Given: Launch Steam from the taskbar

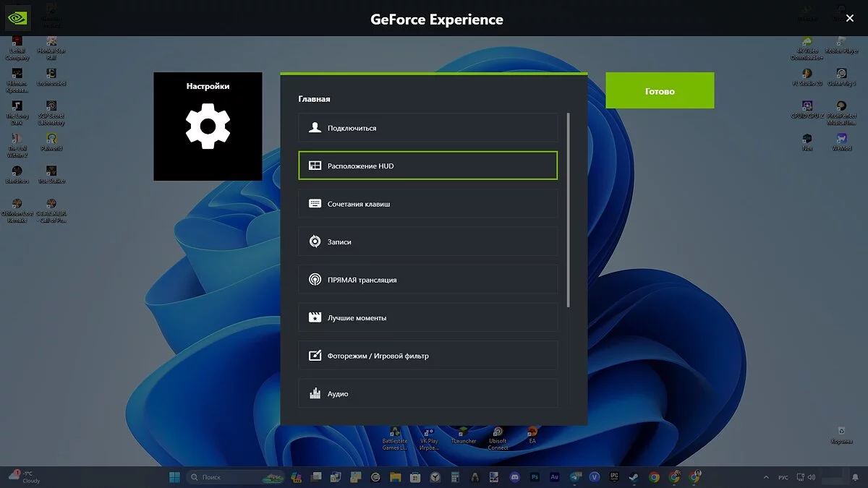Looking at the screenshot, I should coord(634,477).
